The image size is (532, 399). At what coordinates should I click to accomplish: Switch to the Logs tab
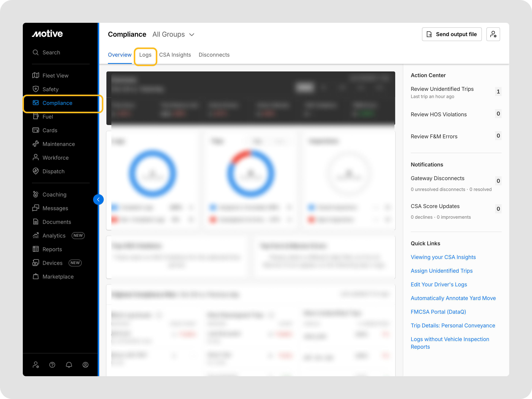145,55
